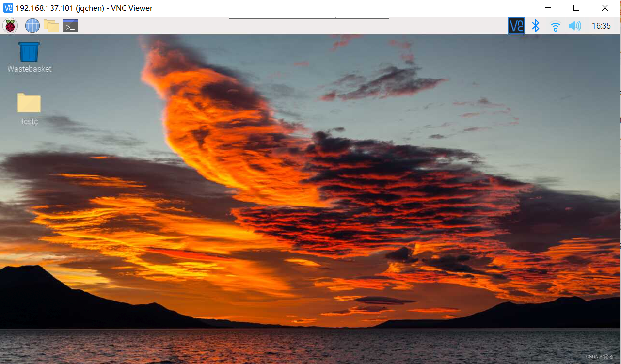Open the volume speaker control
This screenshot has height=364, width=621.
click(x=575, y=26)
